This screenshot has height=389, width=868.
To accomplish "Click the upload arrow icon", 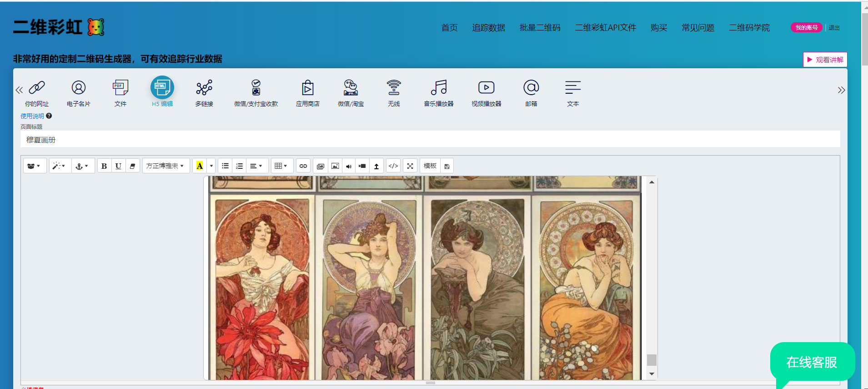I will point(376,166).
